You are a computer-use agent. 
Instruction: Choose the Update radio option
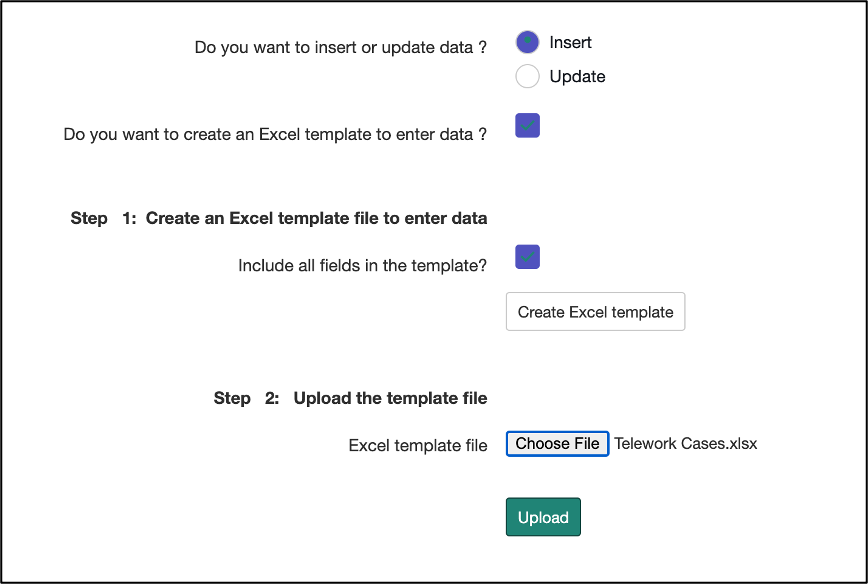527,76
